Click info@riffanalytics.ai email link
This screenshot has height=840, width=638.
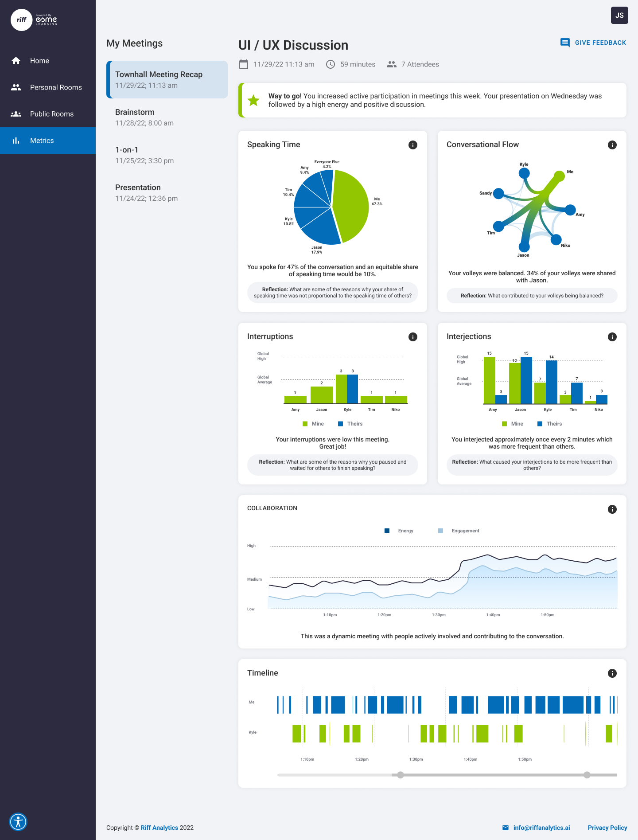point(541,828)
